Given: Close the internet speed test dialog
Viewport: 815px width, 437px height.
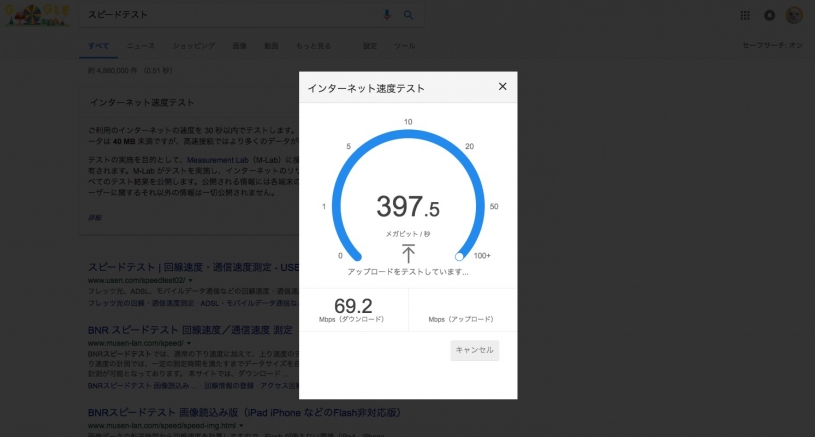Looking at the screenshot, I should point(502,87).
